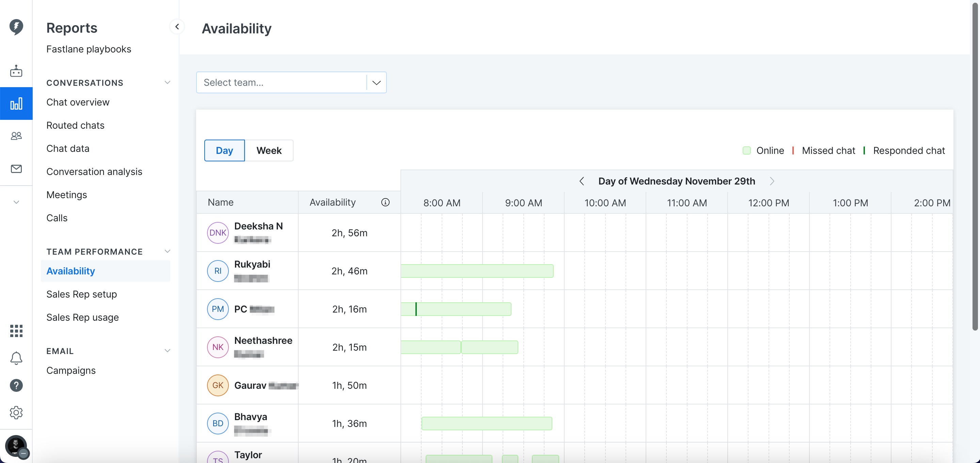
Task: Go to previous day arrow
Action: (x=581, y=181)
